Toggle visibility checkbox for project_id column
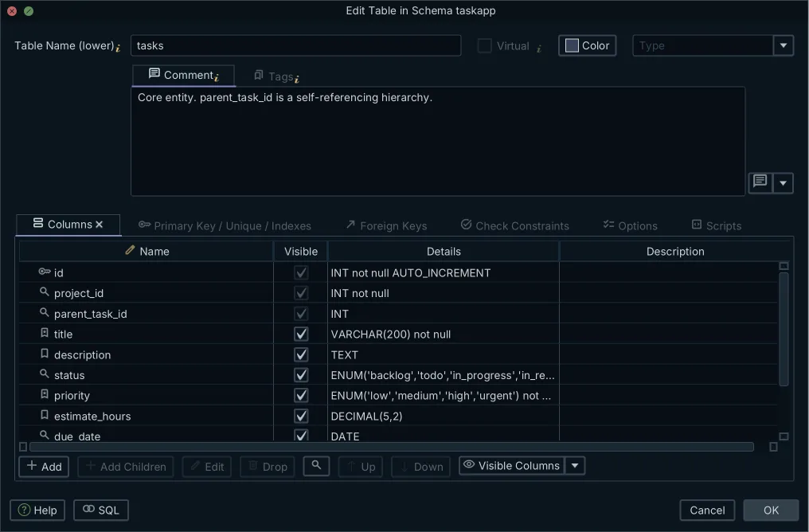 (301, 293)
